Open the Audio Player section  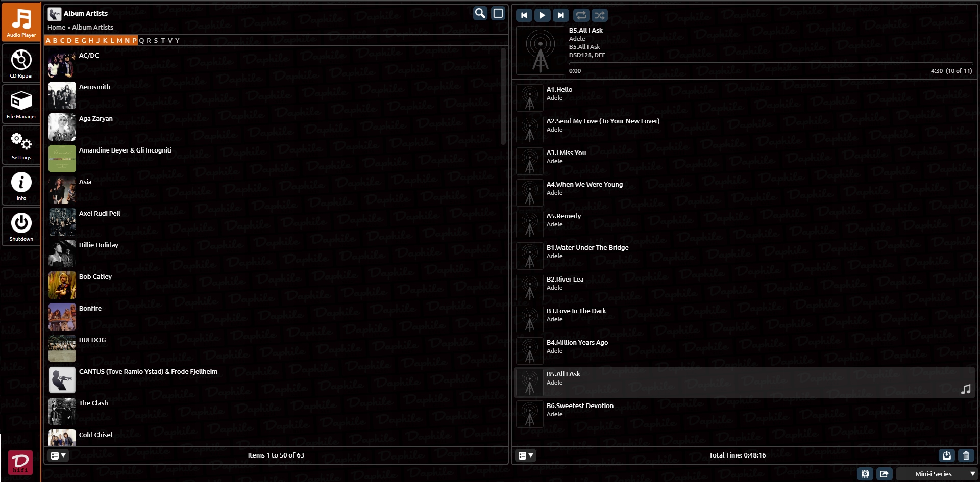[21, 22]
